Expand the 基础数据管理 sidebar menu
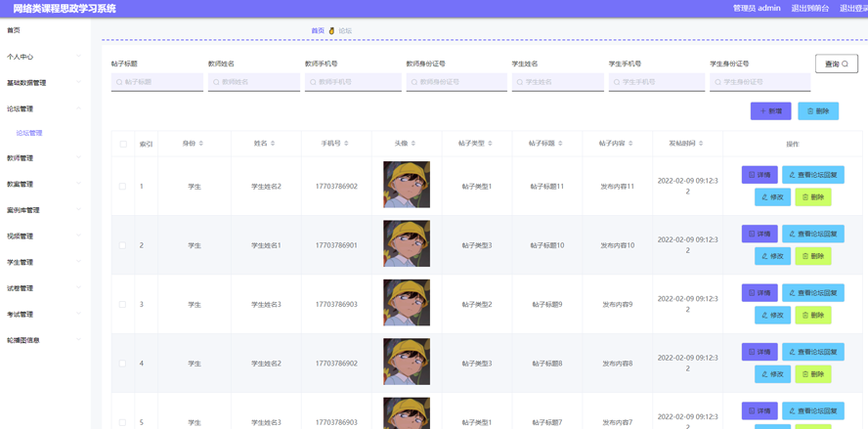Screen dimensions: 868x429 click(x=43, y=83)
